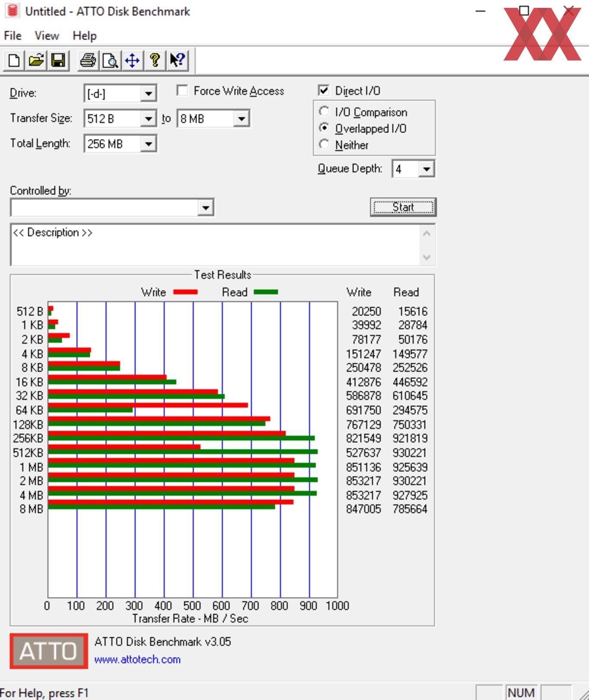The image size is (589, 700).
Task: Click write value 691750 for 64 KB
Action: (x=363, y=410)
